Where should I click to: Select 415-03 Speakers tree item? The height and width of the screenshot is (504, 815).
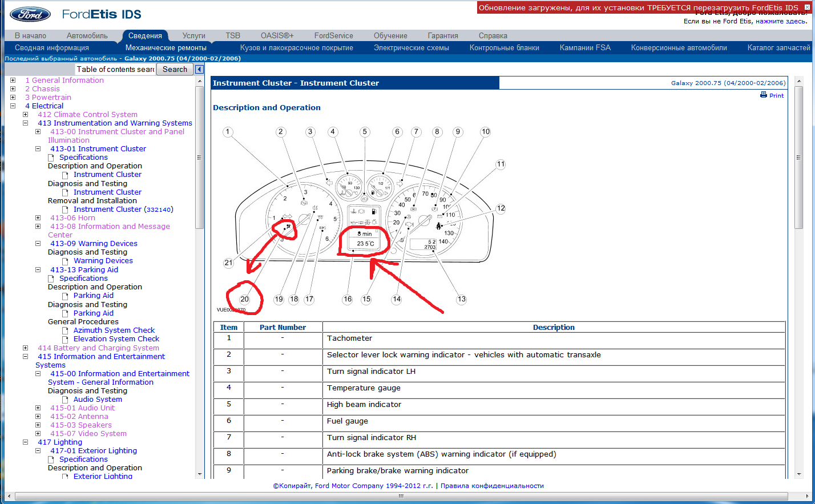tap(81, 425)
